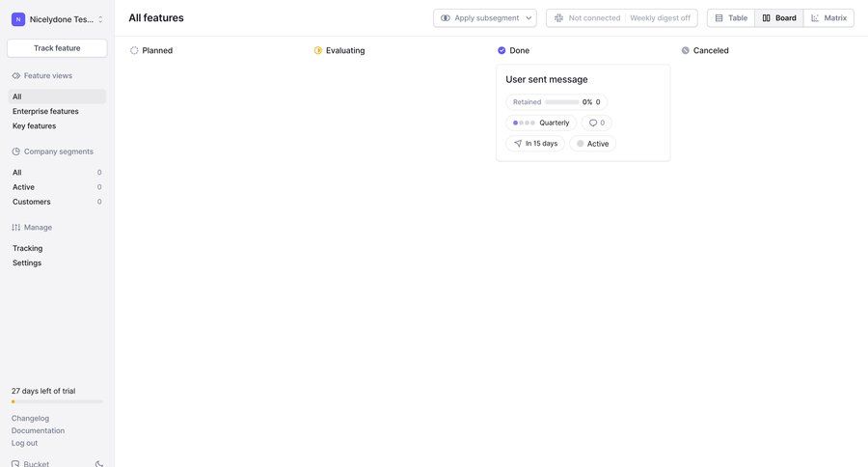This screenshot has width=868, height=467.
Task: Click the Quarterly frequency pill
Action: [541, 123]
